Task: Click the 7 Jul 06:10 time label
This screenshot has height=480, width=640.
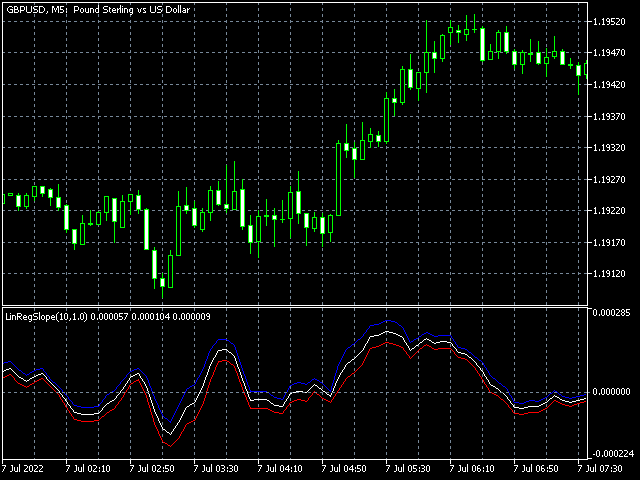Action: pyautogui.click(x=472, y=469)
